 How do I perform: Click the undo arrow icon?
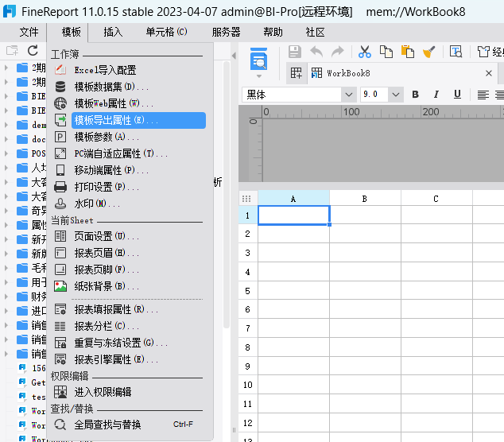click(316, 52)
